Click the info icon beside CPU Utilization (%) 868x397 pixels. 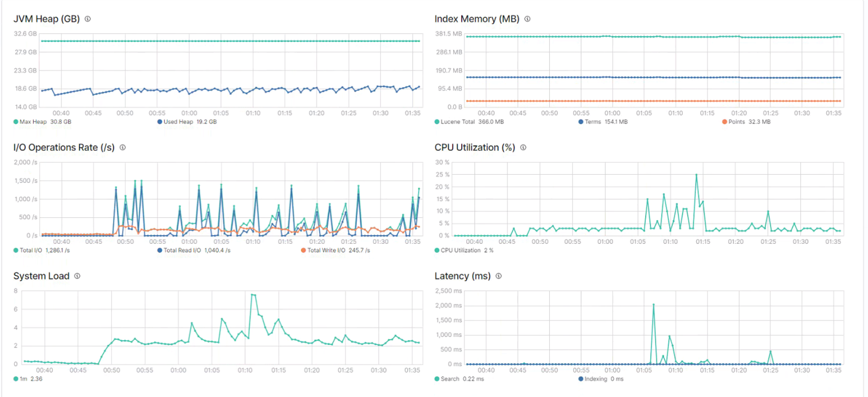pos(523,147)
